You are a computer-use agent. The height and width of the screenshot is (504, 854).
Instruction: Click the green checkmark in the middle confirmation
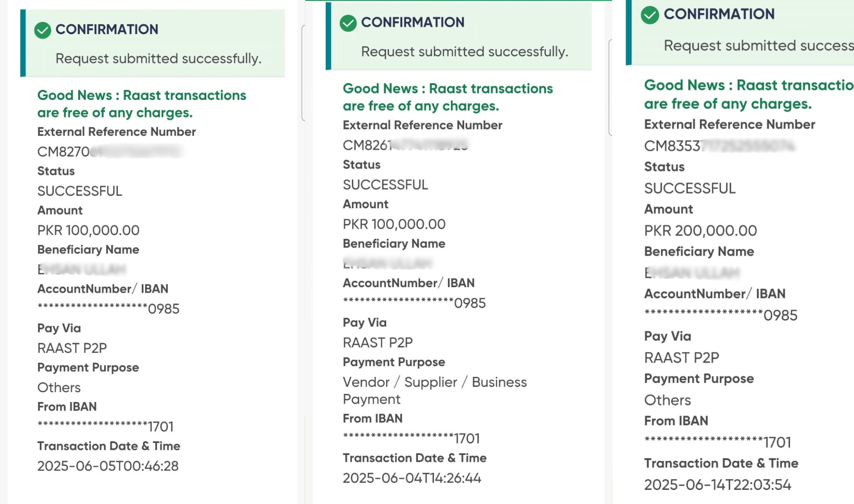(348, 23)
